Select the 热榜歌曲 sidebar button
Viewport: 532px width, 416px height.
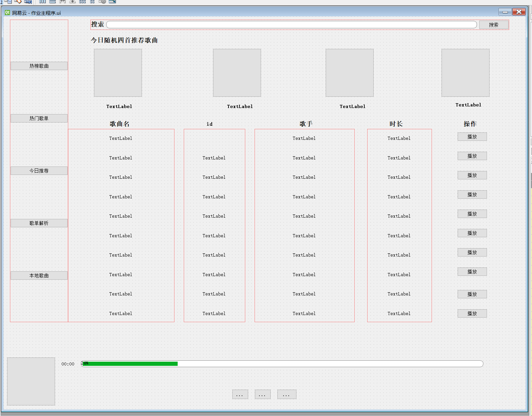click(x=39, y=66)
